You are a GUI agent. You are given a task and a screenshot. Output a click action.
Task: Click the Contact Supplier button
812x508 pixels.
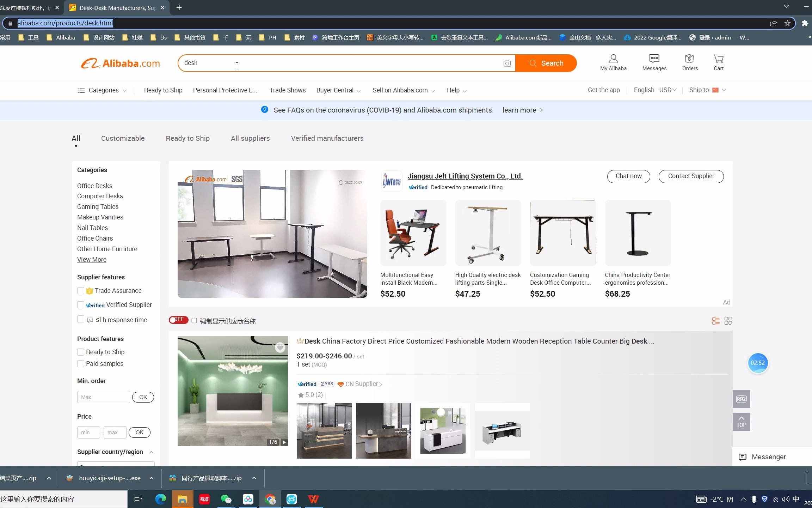691,176
